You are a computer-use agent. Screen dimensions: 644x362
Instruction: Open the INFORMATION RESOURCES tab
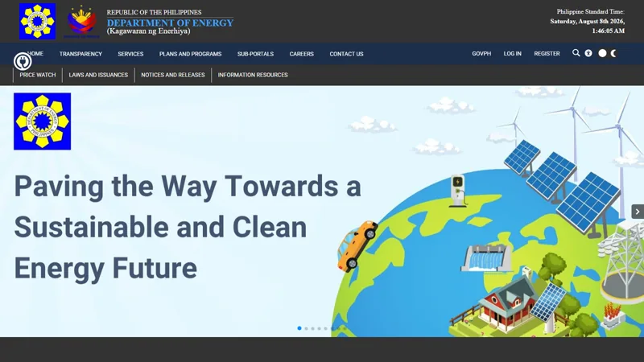click(x=253, y=75)
